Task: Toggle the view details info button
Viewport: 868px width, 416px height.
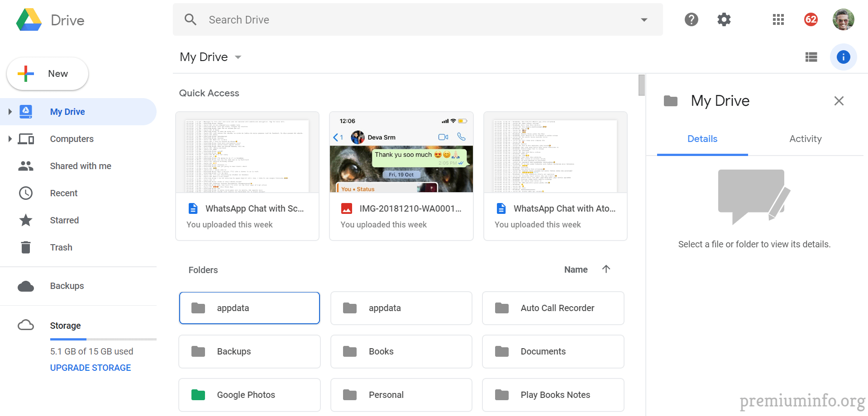Action: point(843,57)
